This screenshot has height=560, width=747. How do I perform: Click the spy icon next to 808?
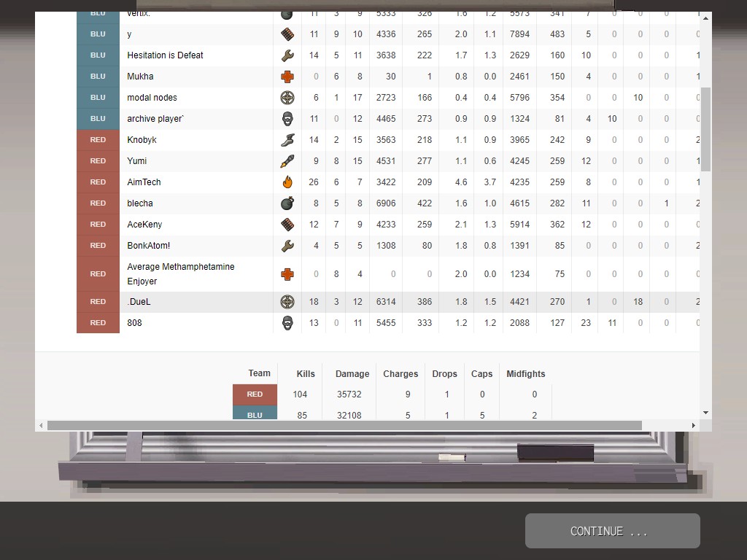coord(287,323)
